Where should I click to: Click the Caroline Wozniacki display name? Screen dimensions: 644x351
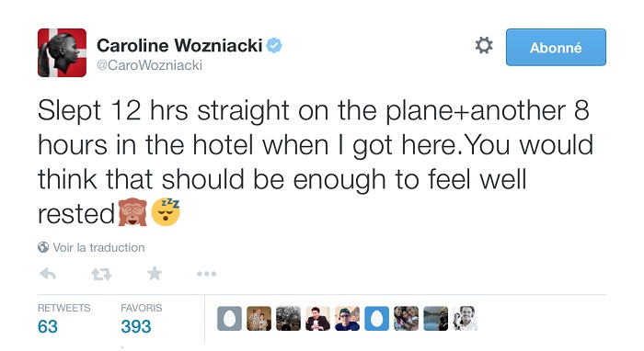pyautogui.click(x=179, y=45)
